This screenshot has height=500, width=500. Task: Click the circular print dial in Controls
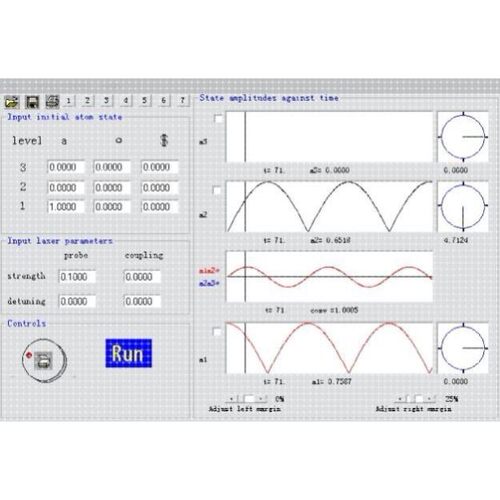pos(44,360)
